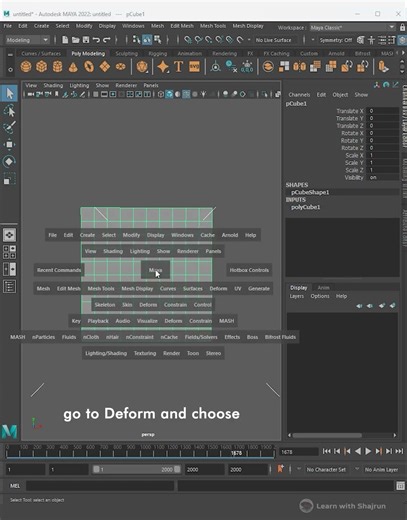This screenshot has height=520, width=407.
Task: Create a polygon cube from the shelf
Action: click(42, 67)
